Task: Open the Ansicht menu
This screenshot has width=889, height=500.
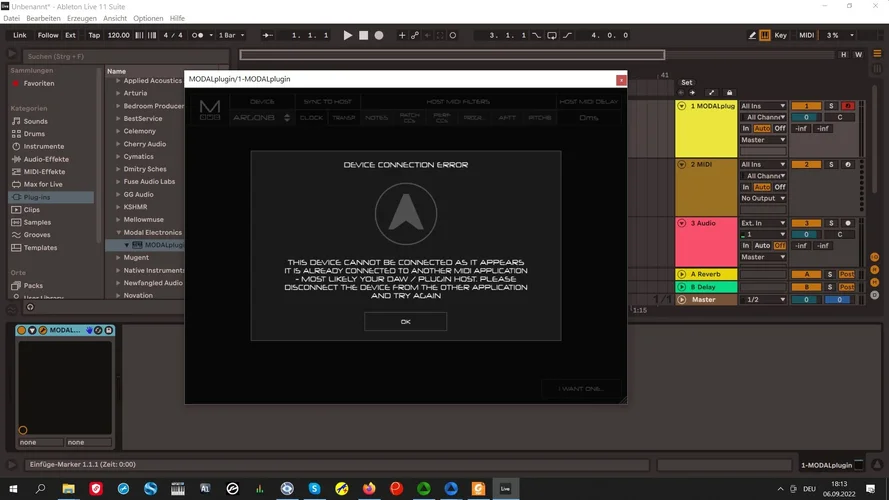Action: tap(115, 18)
